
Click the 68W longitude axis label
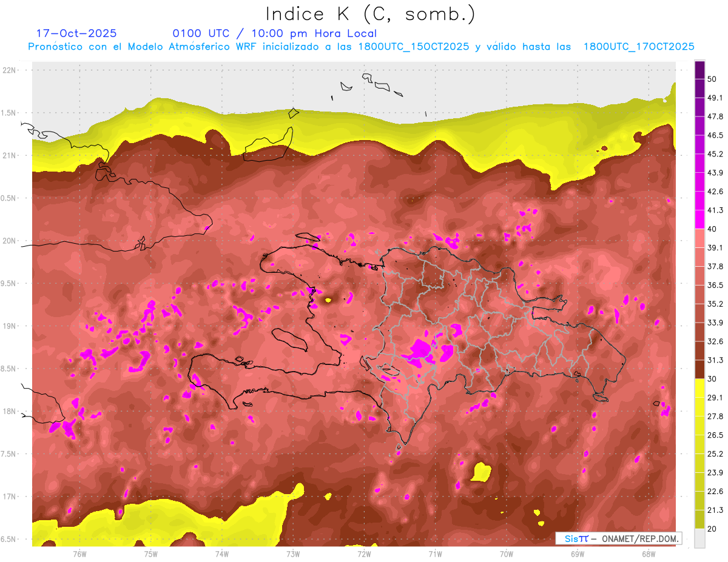pyautogui.click(x=648, y=554)
